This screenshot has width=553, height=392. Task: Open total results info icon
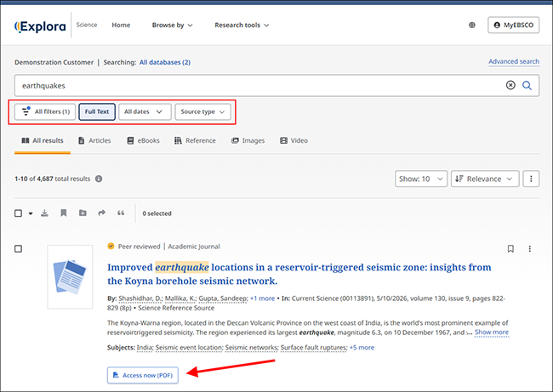pos(99,179)
